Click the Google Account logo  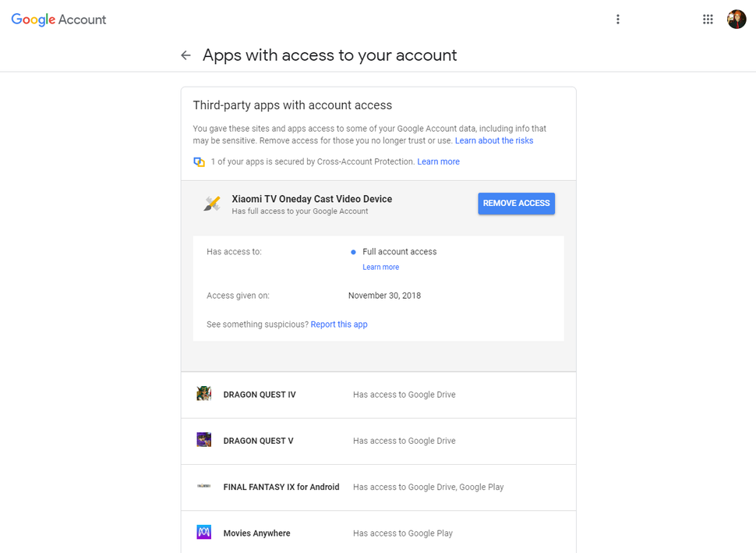[58, 19]
